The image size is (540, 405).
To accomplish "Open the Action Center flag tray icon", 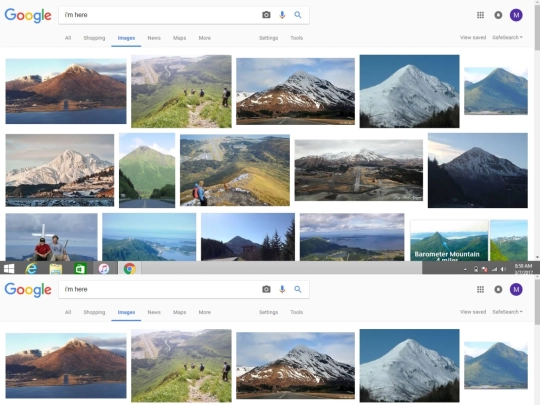I will [485, 269].
